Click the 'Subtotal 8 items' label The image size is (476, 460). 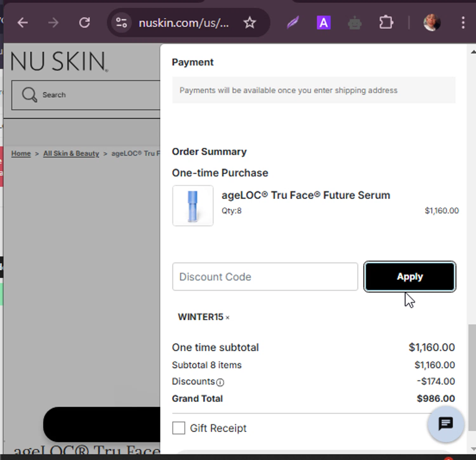pyautogui.click(x=207, y=365)
